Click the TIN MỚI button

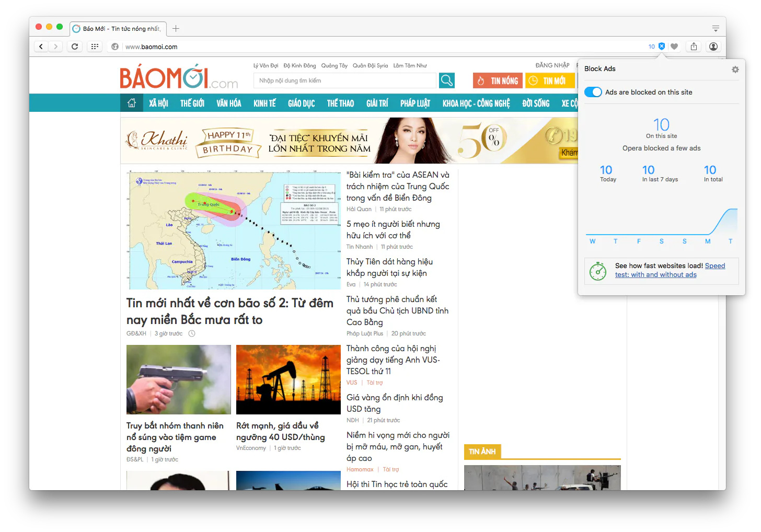pyautogui.click(x=550, y=80)
